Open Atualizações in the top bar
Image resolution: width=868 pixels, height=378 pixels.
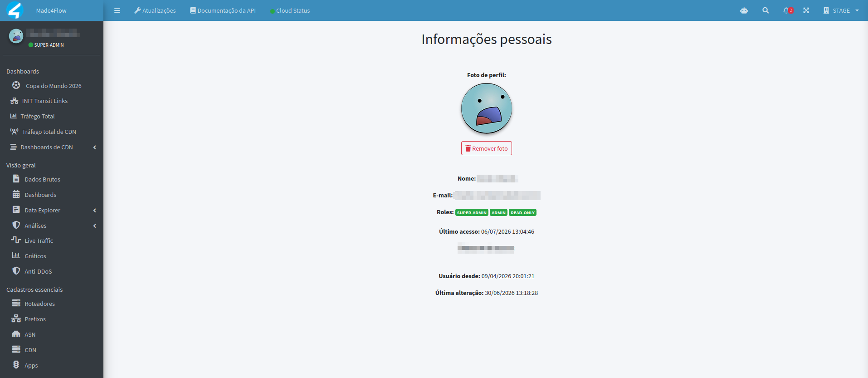pyautogui.click(x=155, y=10)
